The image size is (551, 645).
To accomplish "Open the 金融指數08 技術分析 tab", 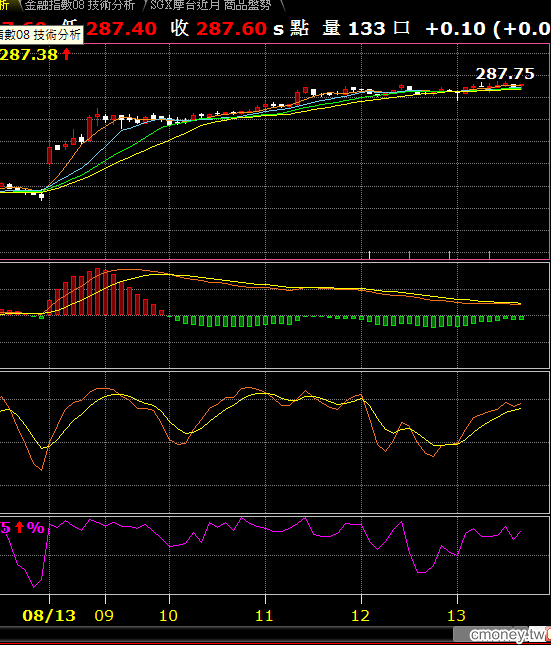I will pyautogui.click(x=78, y=5).
